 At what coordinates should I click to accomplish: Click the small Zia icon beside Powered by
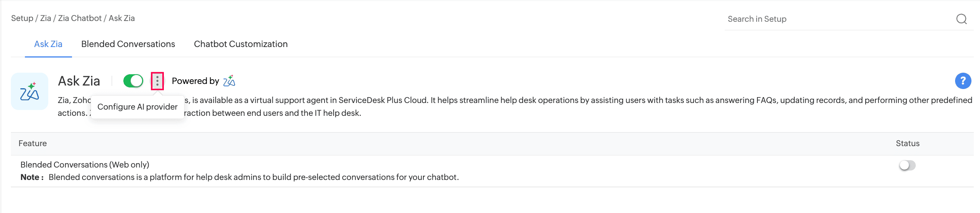click(229, 81)
